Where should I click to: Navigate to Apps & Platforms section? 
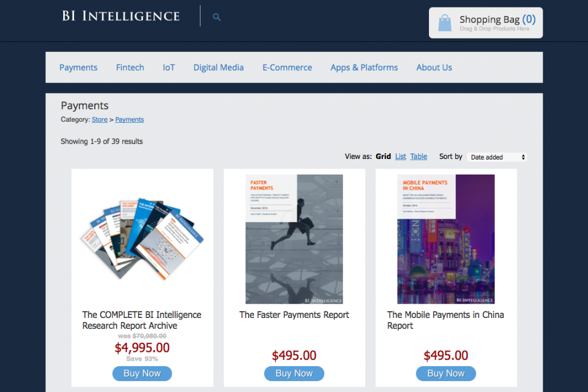364,67
